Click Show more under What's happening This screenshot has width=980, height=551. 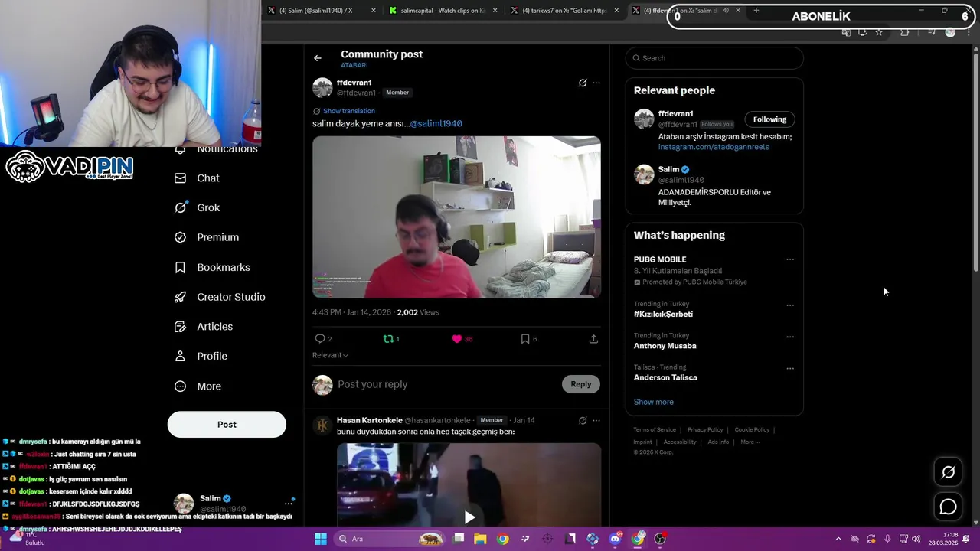tap(653, 402)
